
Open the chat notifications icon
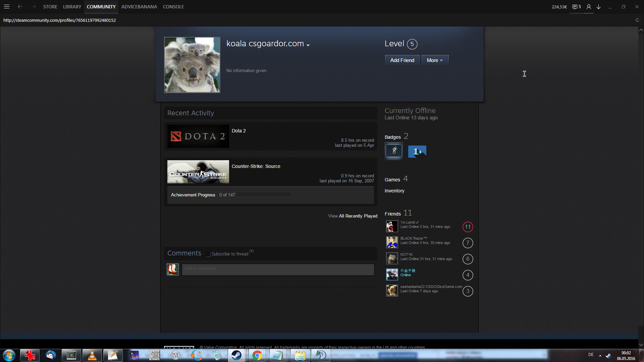click(576, 7)
